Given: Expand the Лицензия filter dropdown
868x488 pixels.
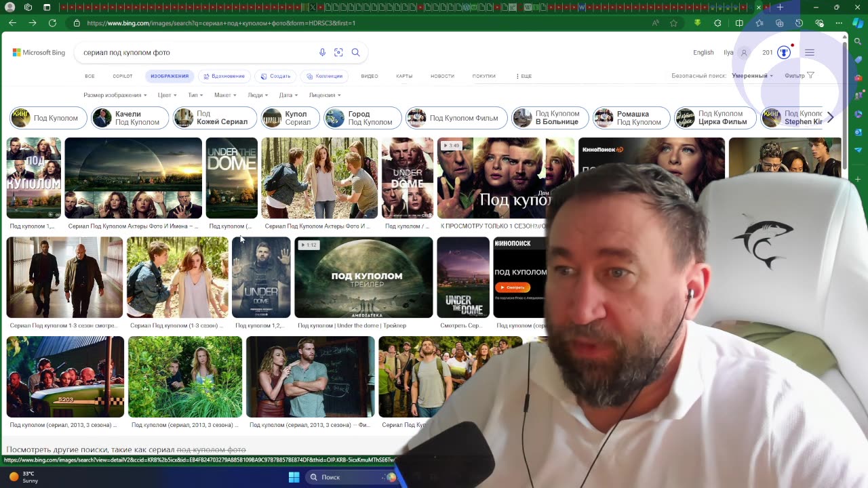Looking at the screenshot, I should tap(325, 95).
